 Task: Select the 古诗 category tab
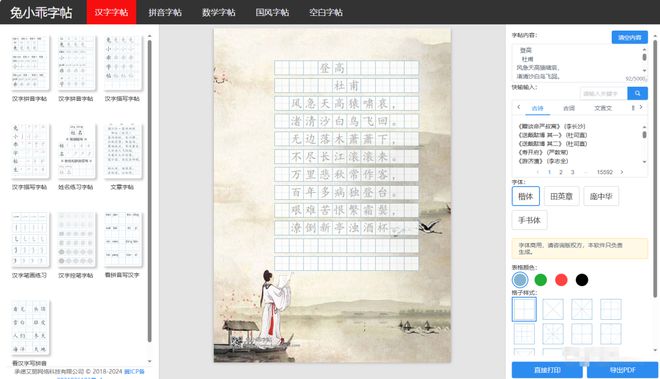coord(538,108)
